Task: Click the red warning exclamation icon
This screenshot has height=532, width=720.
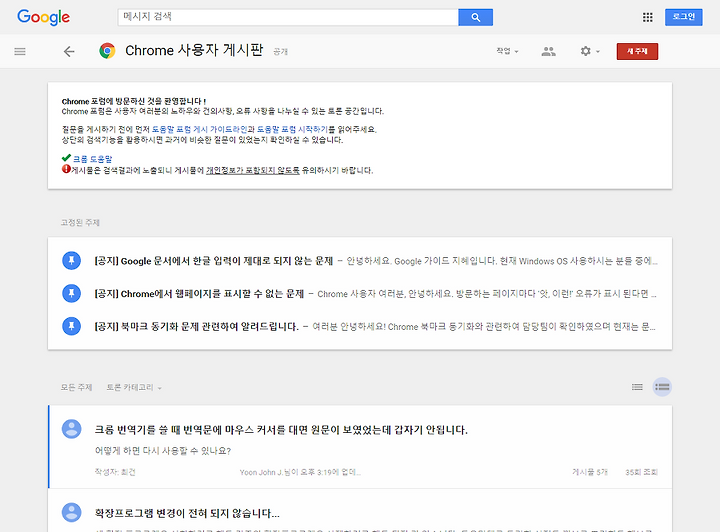Action: (66, 169)
